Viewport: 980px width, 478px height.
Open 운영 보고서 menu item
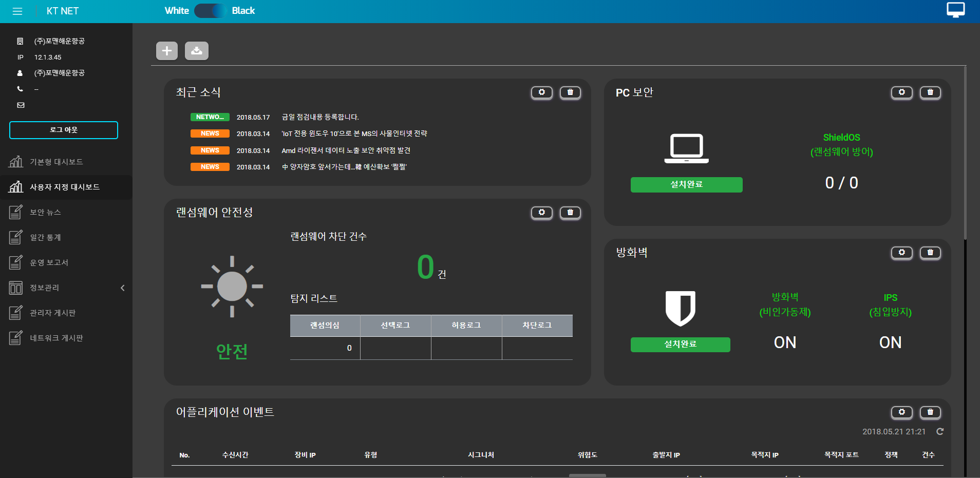click(49, 262)
